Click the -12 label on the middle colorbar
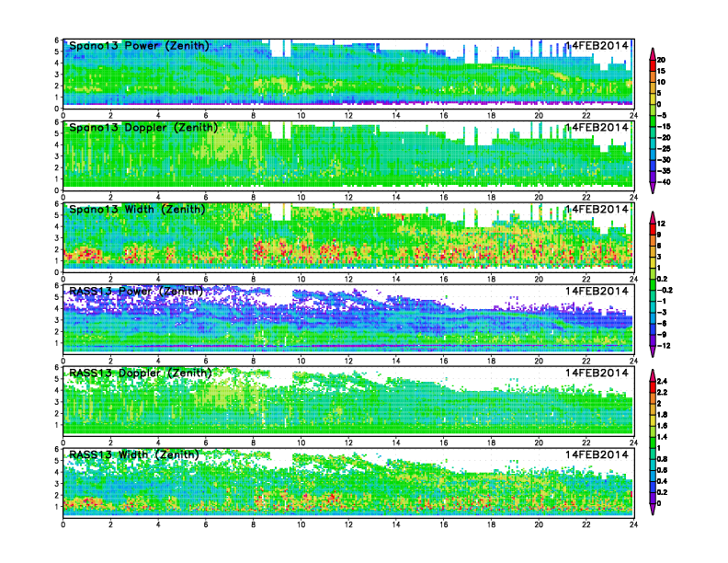 [x=664, y=346]
